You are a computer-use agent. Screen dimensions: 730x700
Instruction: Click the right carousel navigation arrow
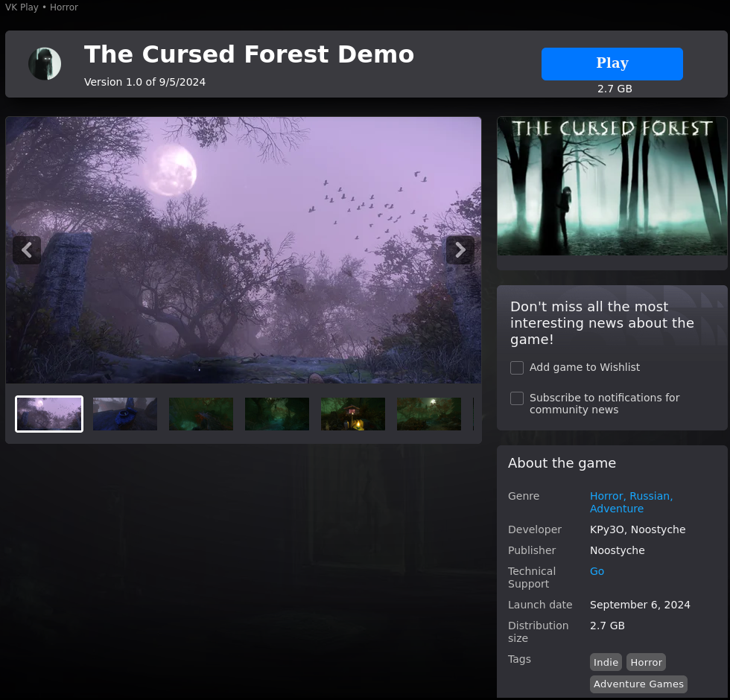coord(460,249)
